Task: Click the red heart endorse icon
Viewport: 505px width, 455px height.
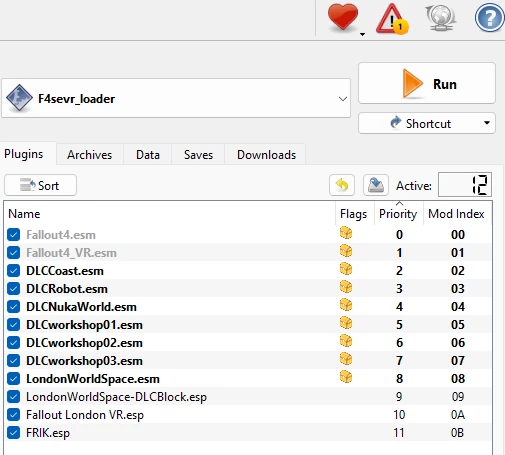Action: click(343, 18)
